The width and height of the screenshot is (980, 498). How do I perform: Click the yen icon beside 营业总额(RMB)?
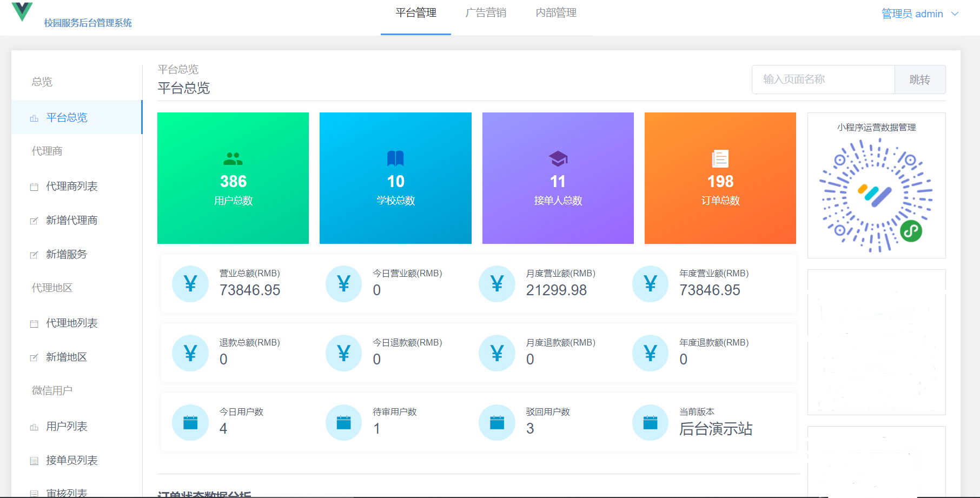[x=190, y=284]
